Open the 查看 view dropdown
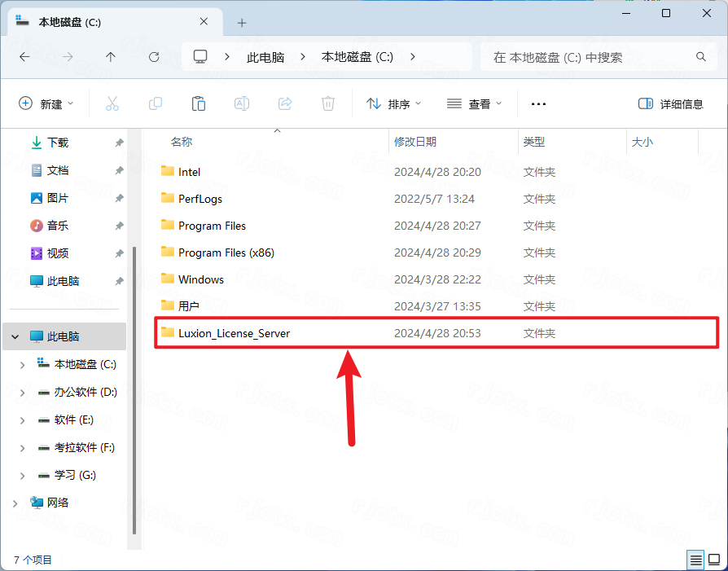 tap(474, 103)
